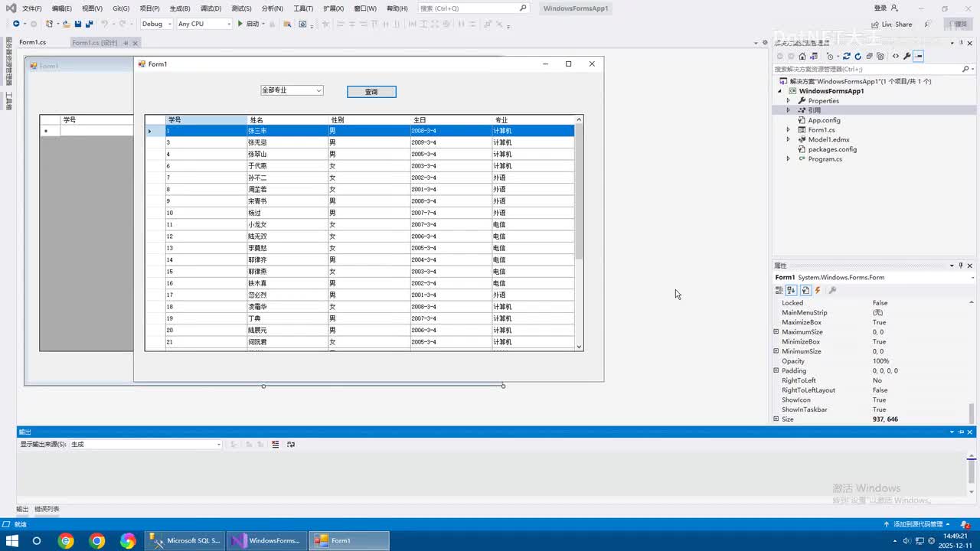The height and width of the screenshot is (551, 980).
Task: Click the Visual Studio search box
Action: pos(474,8)
